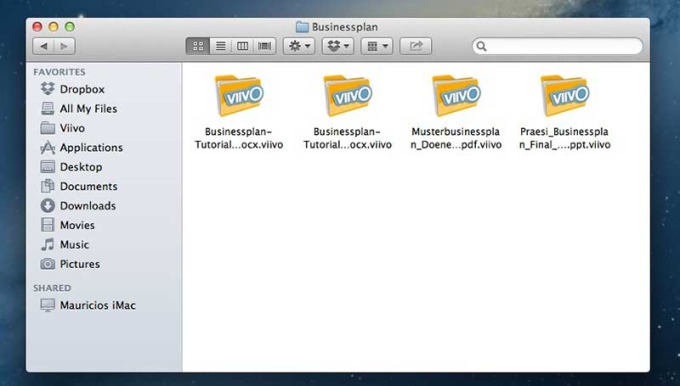Switch to Cover Flow view
Image resolution: width=680 pixels, height=386 pixels.
click(265, 46)
